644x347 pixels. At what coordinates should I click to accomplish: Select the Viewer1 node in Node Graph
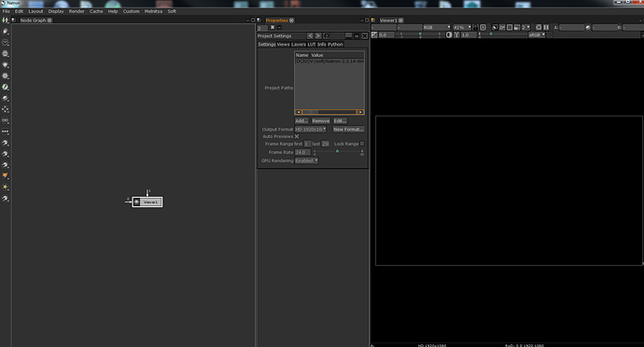[147, 202]
